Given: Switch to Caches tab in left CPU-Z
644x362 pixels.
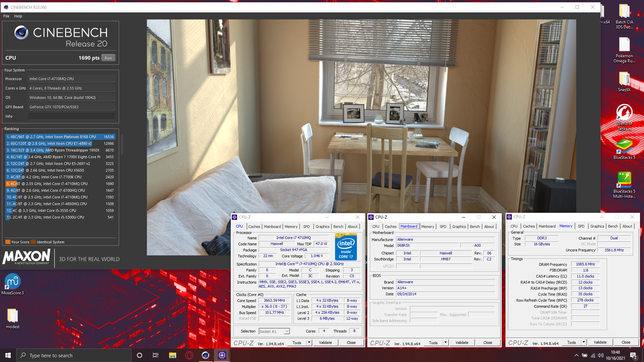Looking at the screenshot, I should point(254,227).
